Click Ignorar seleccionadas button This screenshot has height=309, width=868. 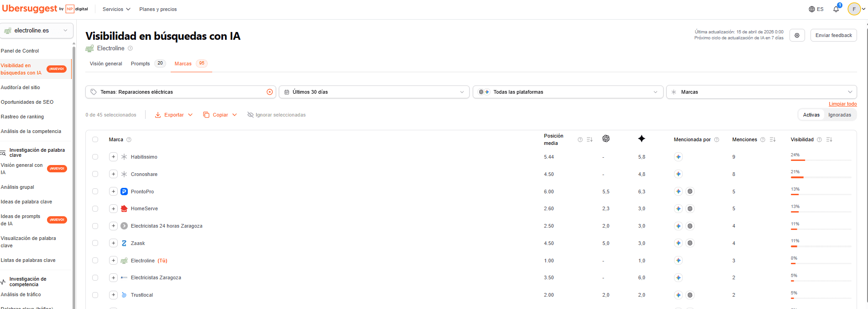pos(277,115)
